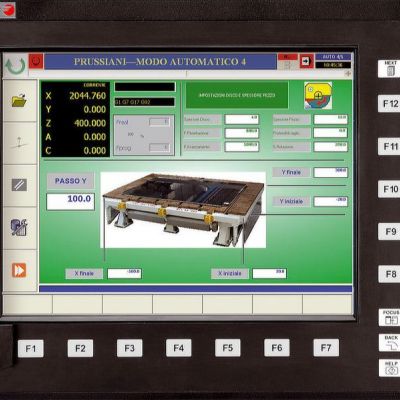The width and height of the screenshot is (400, 400).
Task: Open the folder icon in sidebar
Action: (19, 100)
